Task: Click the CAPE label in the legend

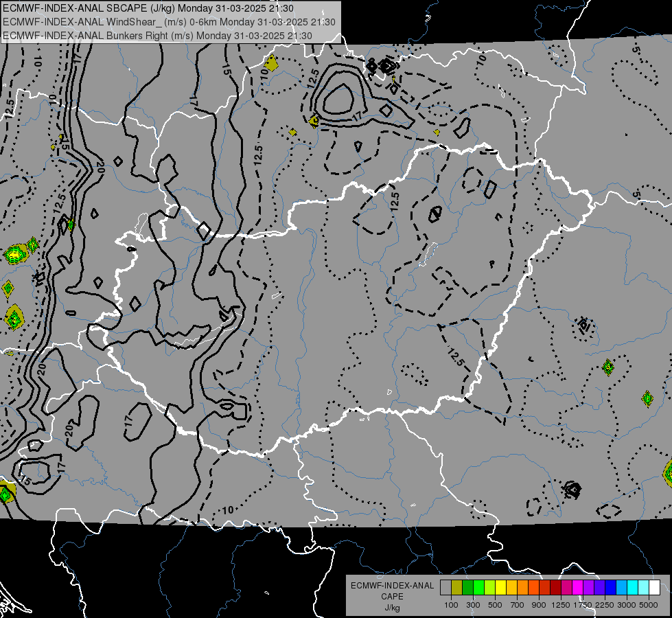Action: [392, 597]
